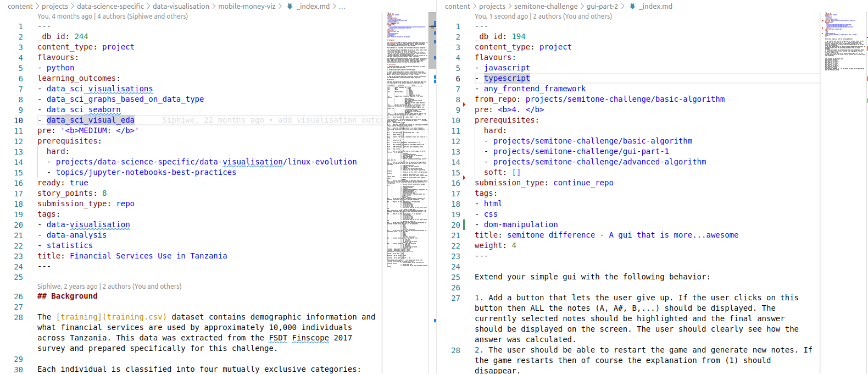868x374 pixels.
Task: Click 'Extend your simple gui' paragraph
Action: [592, 277]
